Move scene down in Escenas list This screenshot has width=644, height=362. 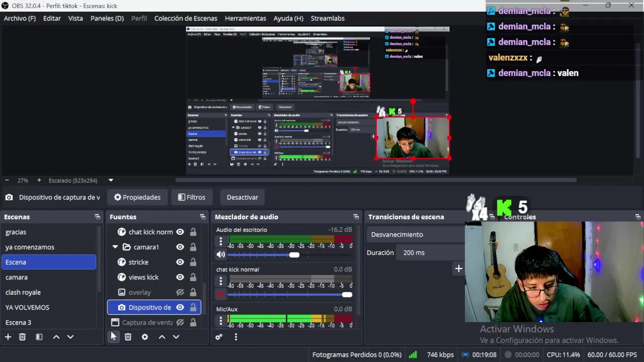70,337
